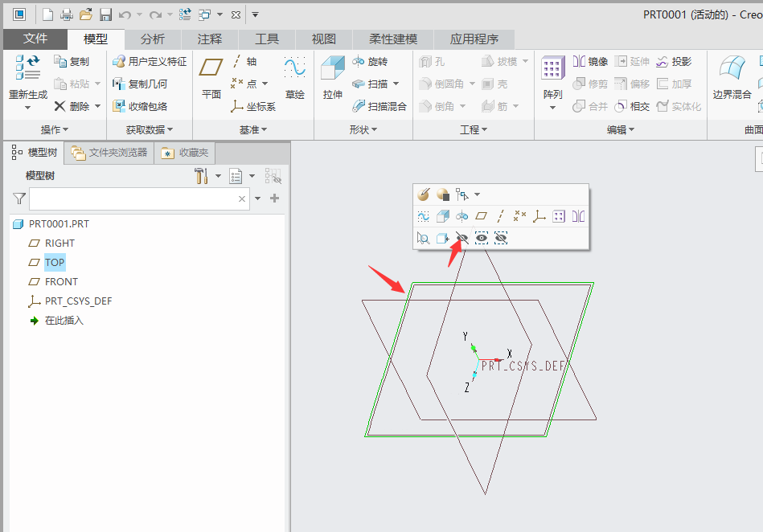Viewport: 763px width, 532px height.
Task: Click the 相交 (Intersect) tool
Action: pyautogui.click(x=632, y=106)
